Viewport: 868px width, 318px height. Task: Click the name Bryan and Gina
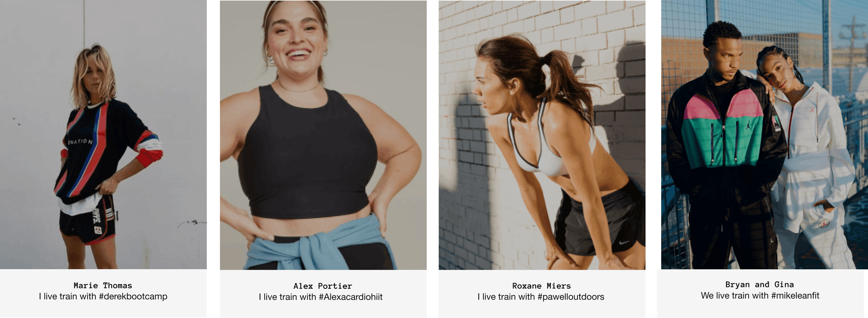click(x=759, y=284)
